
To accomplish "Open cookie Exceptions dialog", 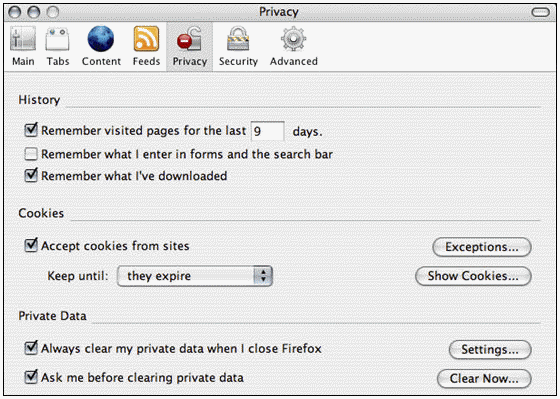I will (x=482, y=247).
